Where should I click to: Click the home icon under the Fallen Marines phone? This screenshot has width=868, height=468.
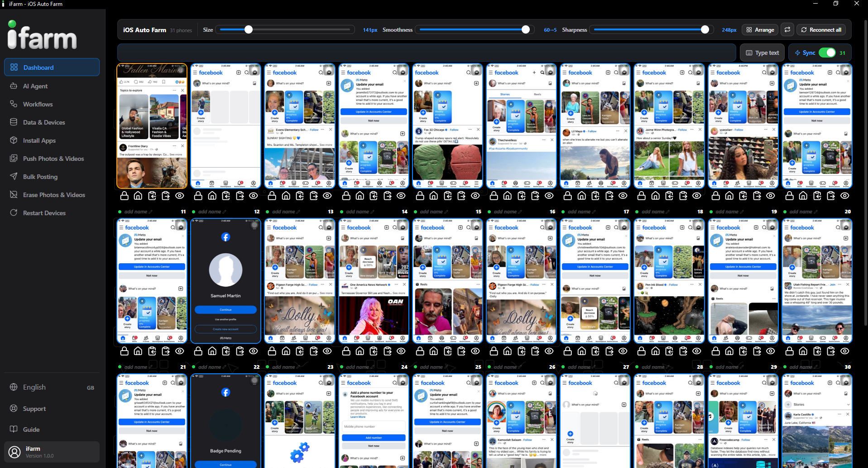click(138, 196)
